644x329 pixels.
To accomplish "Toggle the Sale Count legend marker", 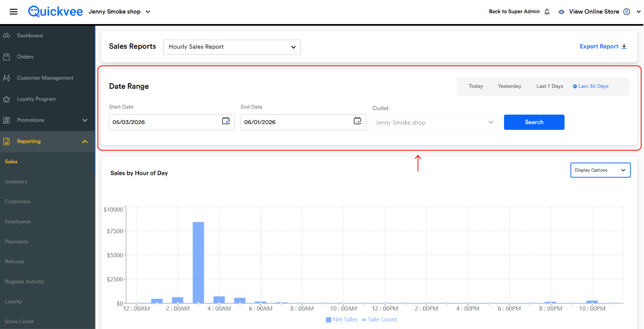I will (364, 320).
